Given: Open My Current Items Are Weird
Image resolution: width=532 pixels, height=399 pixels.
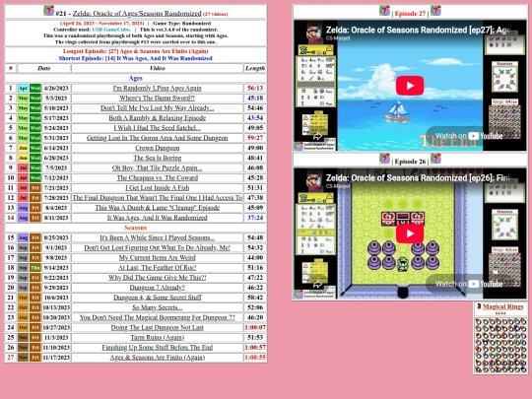Looking at the screenshot, I should pos(157,257).
